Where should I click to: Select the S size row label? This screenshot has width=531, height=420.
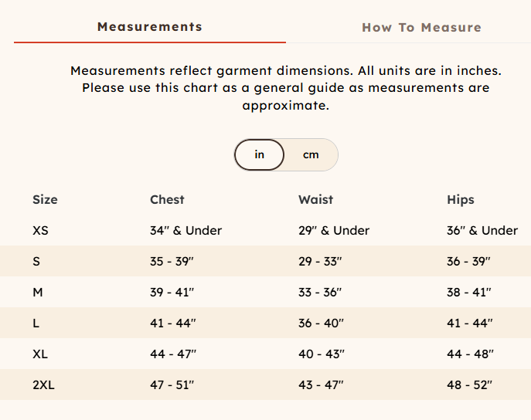36,262
